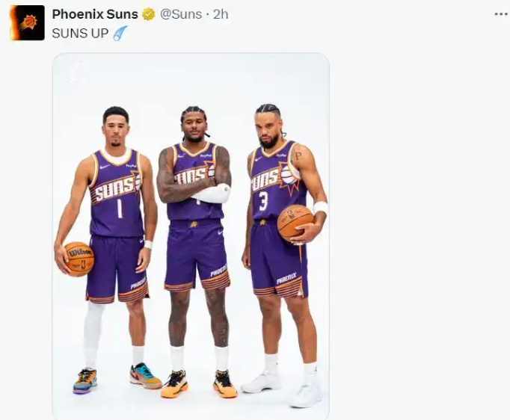Click the basketball held by number 3
This screenshot has height=420, width=510.
pos(295,223)
